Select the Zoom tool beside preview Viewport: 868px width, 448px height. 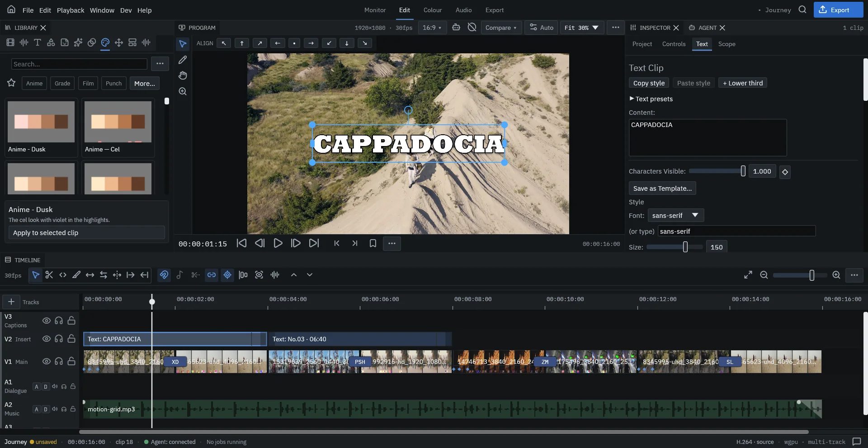click(183, 91)
